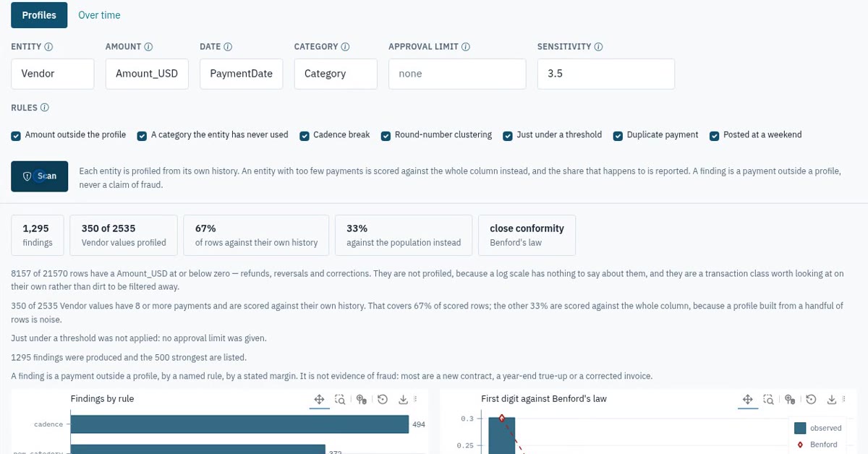The height and width of the screenshot is (454, 868).
Task: Click the 1,295 findings summary card
Action: pos(38,235)
